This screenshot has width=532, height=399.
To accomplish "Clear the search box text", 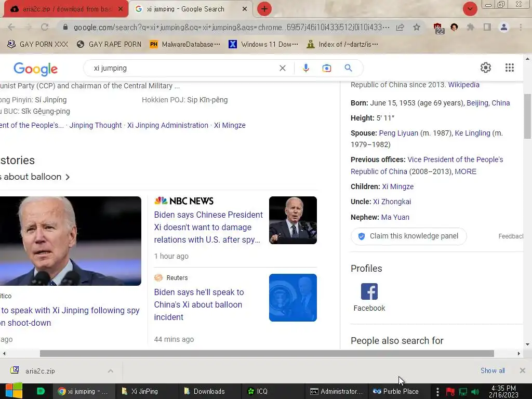I will coord(282,68).
